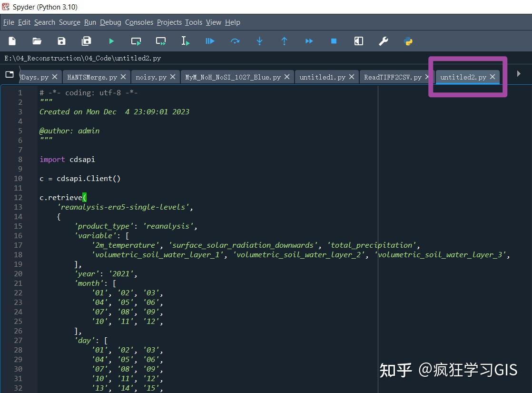
Task: Toggle maximize current pane
Action: point(358,41)
